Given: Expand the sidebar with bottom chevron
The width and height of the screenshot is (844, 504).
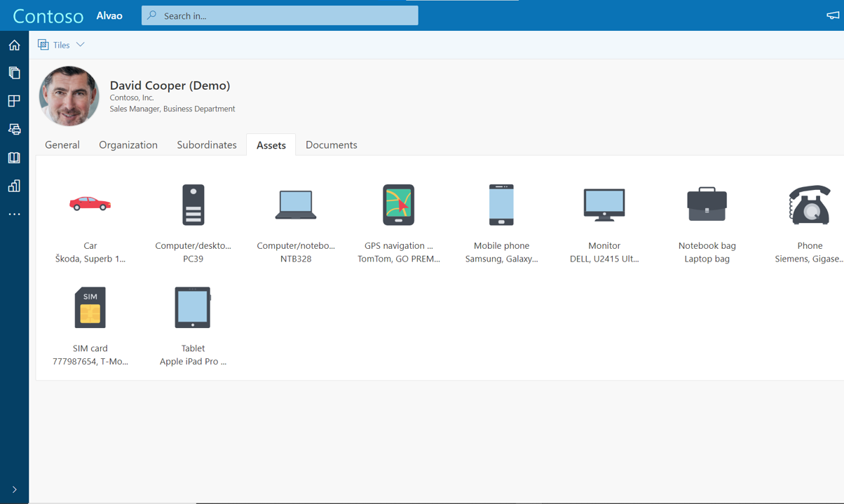Looking at the screenshot, I should click(x=14, y=489).
